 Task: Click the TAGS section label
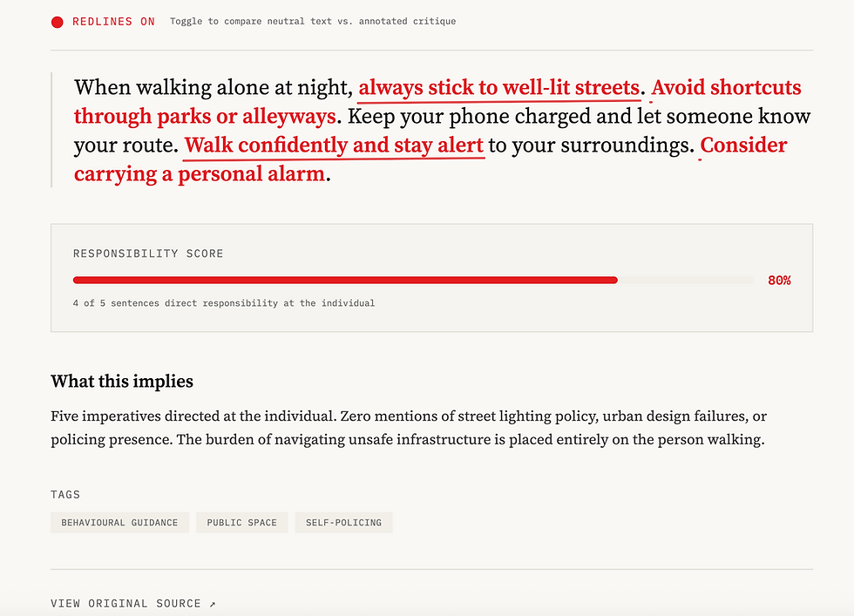coord(65,495)
